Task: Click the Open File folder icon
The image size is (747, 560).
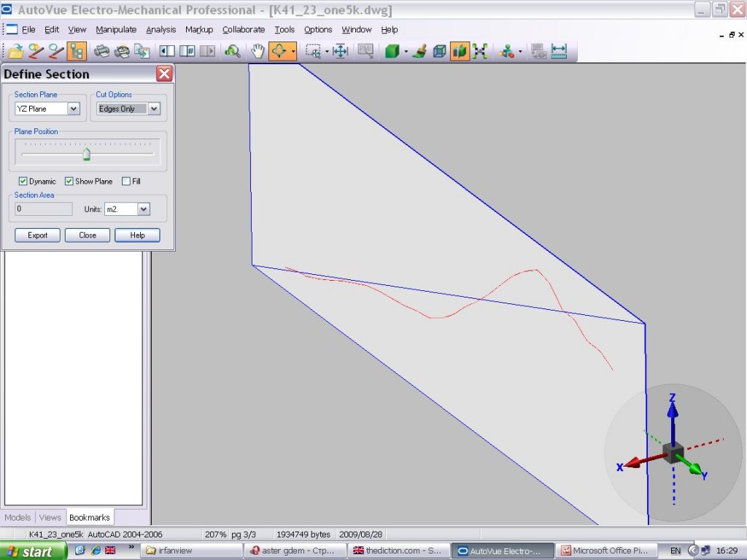Action: [15, 51]
